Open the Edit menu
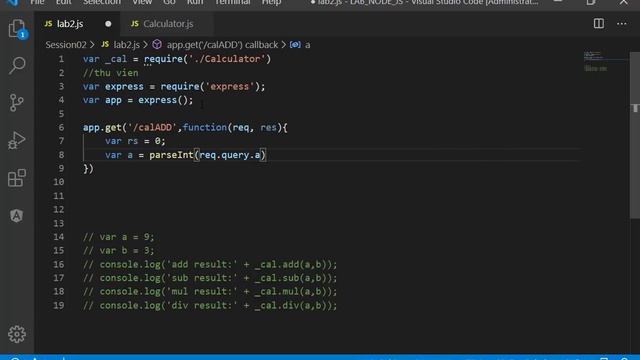Screen dimensions: 640x360 click(x=63, y=2)
